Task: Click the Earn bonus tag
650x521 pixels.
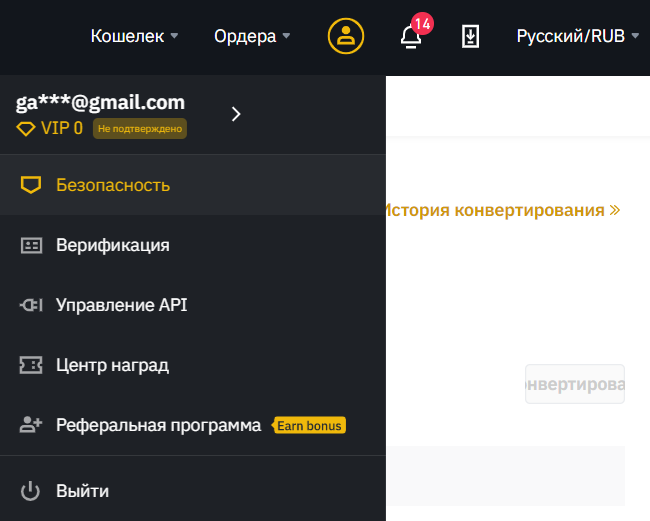Action: click(x=309, y=426)
